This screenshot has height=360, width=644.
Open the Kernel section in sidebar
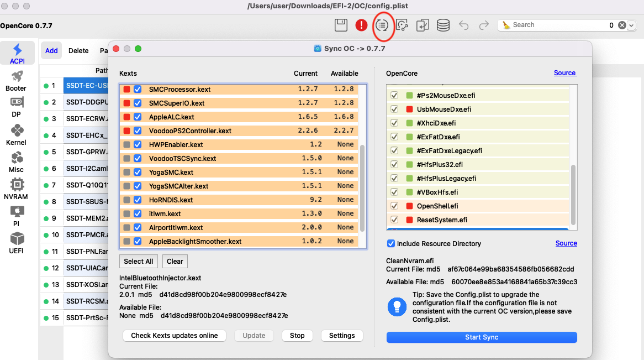(x=17, y=135)
